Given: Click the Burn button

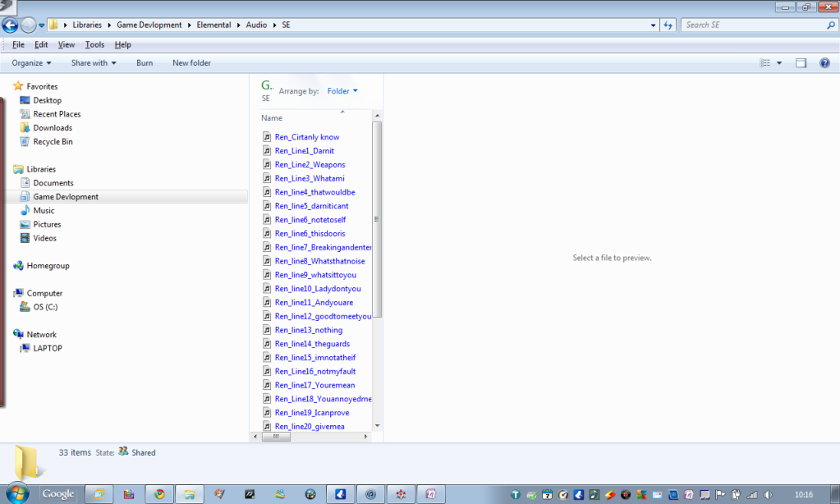Looking at the screenshot, I should (x=145, y=63).
